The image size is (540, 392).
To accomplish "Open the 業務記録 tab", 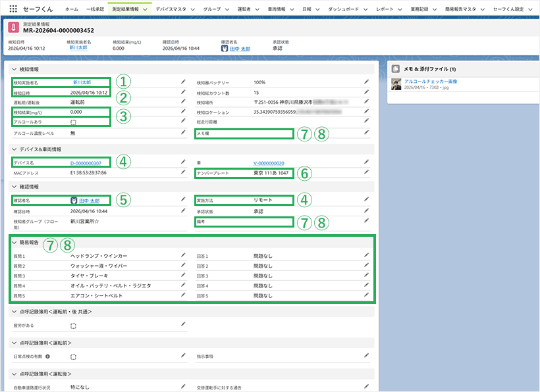I will point(419,9).
